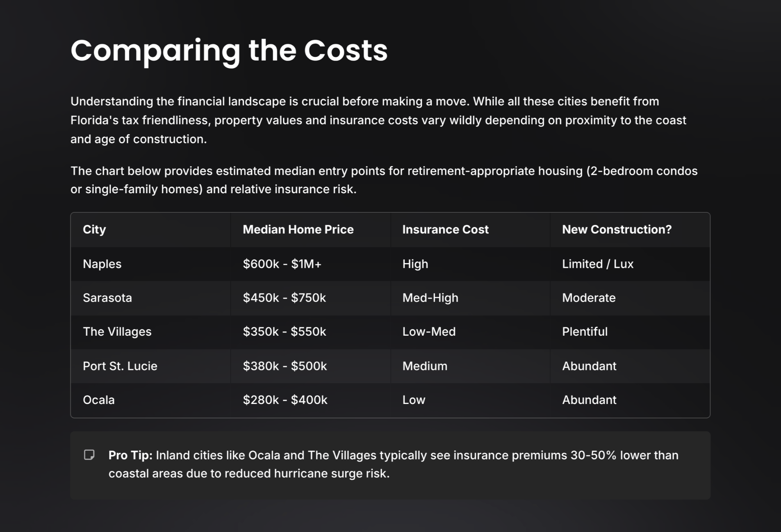Click the Median Home Price column header
This screenshot has height=532, width=781.
298,230
